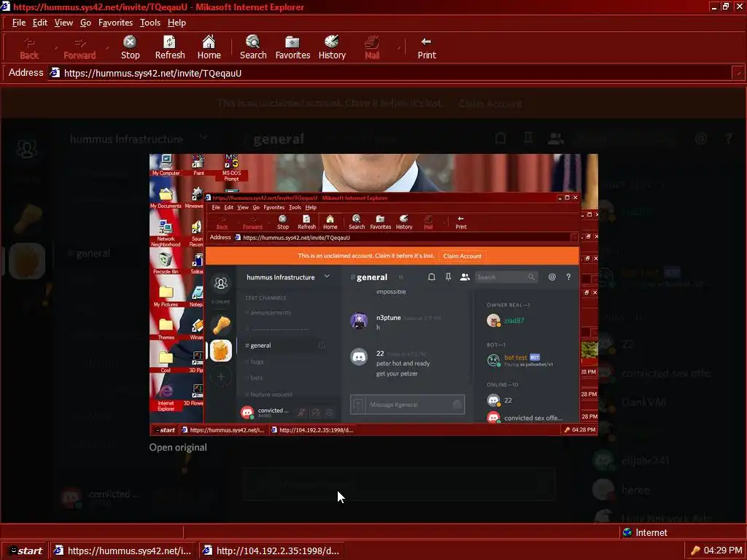Open the View menu
The image size is (747, 560).
(x=63, y=23)
